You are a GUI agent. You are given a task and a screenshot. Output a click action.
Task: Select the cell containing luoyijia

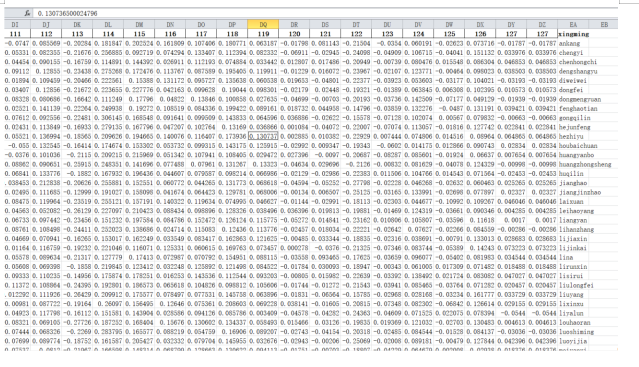[573, 341]
